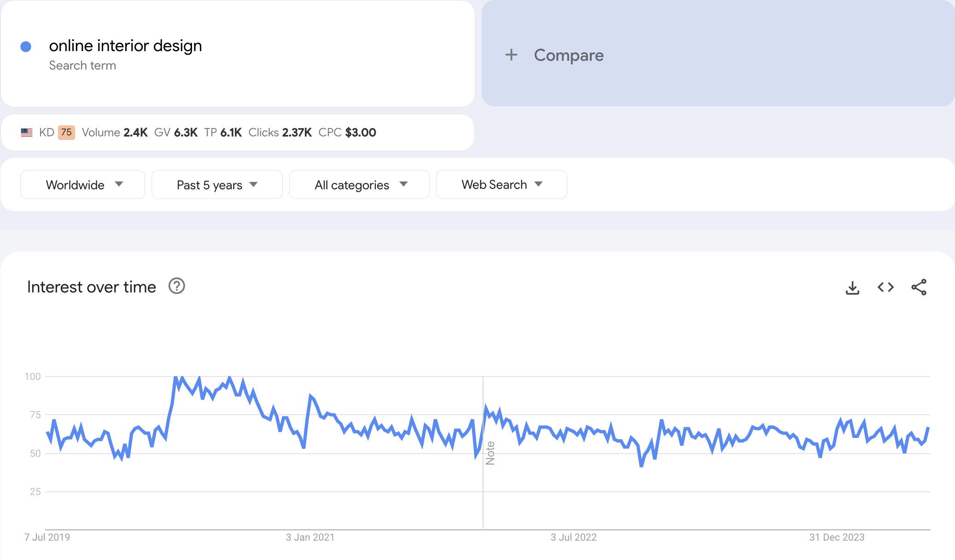Download the interest over time data
The image size is (955, 560).
pyautogui.click(x=852, y=288)
